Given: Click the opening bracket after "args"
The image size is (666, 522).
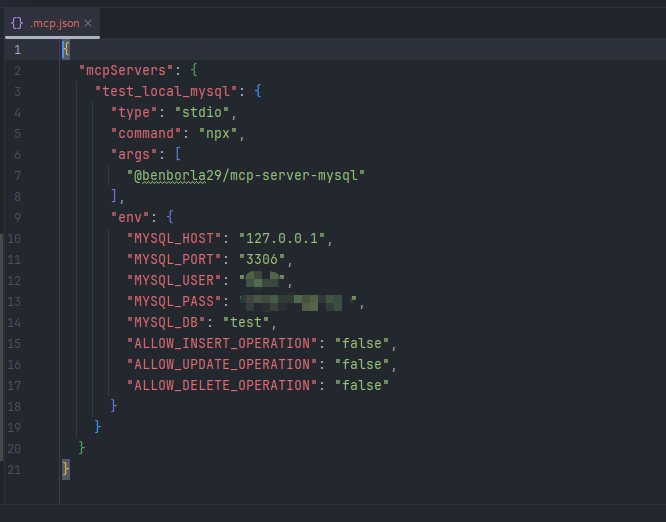Looking at the screenshot, I should [x=178, y=154].
